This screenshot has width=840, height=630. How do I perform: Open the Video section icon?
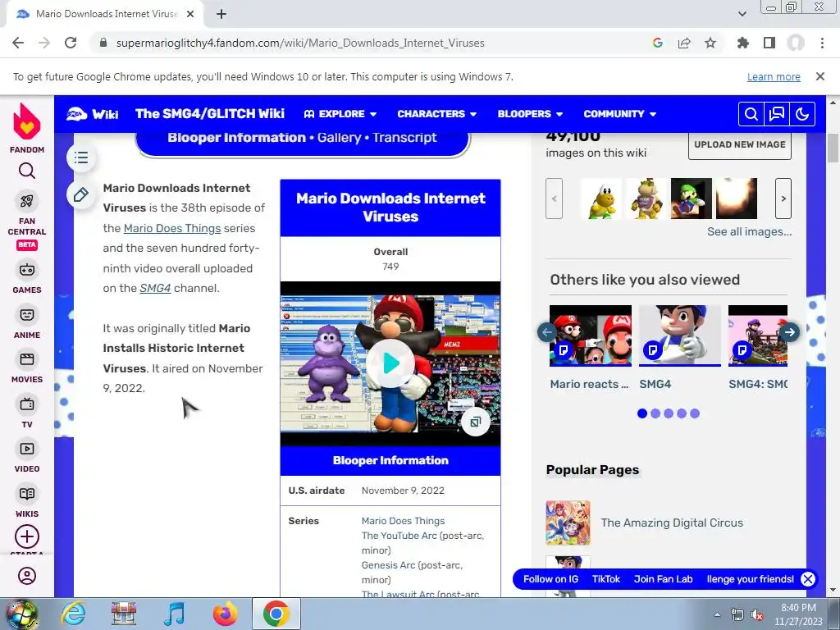pos(27,449)
